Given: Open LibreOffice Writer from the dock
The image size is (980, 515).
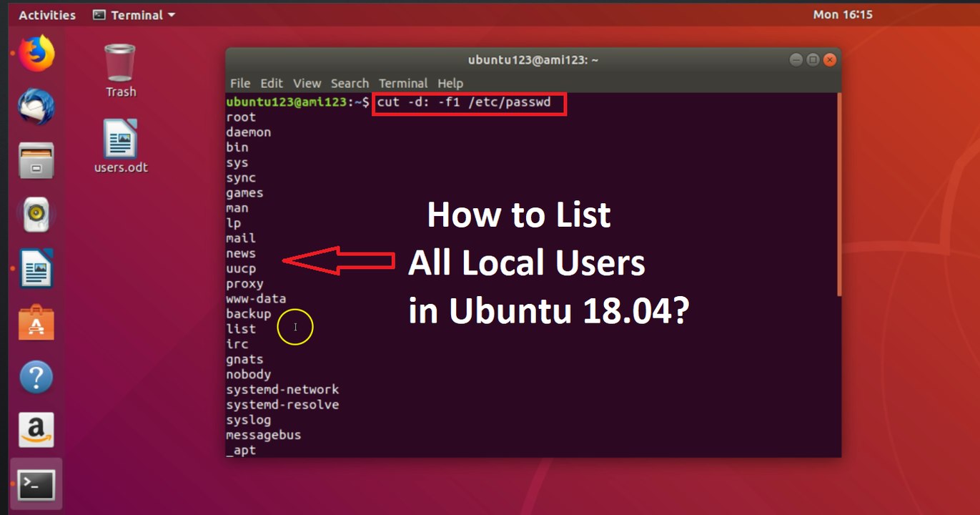Looking at the screenshot, I should pyautogui.click(x=36, y=268).
